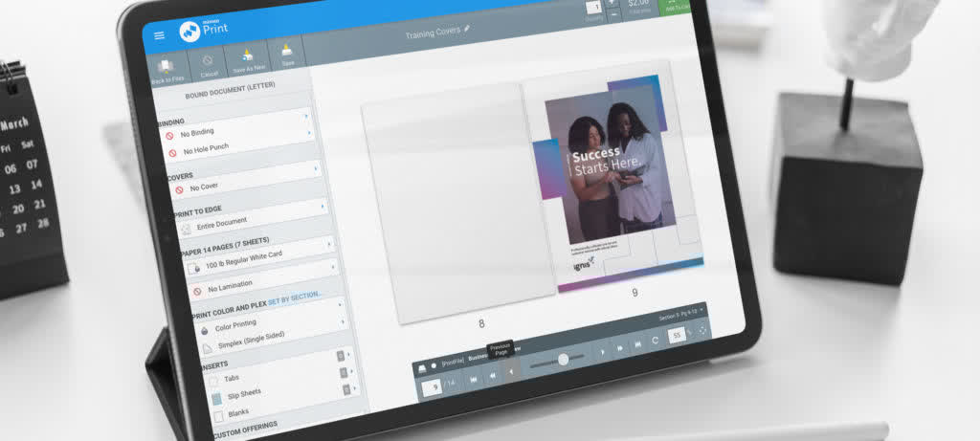Click the zoom percent field showing 55
The height and width of the screenshot is (441, 980).
[x=677, y=336]
